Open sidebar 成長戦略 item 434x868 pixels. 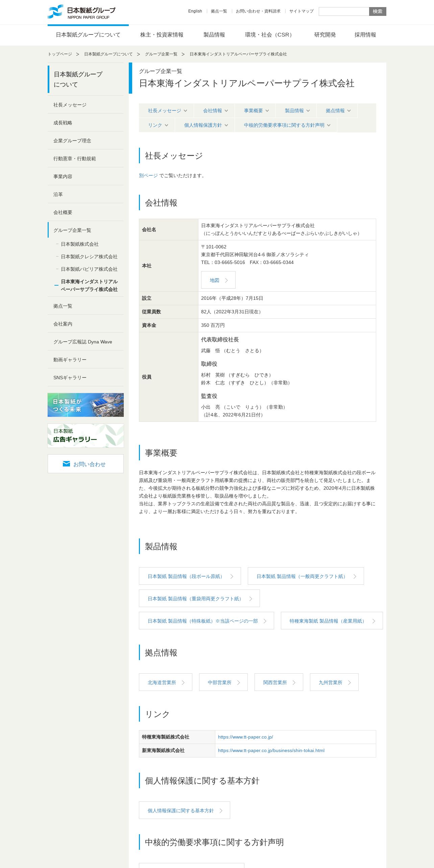point(86,123)
